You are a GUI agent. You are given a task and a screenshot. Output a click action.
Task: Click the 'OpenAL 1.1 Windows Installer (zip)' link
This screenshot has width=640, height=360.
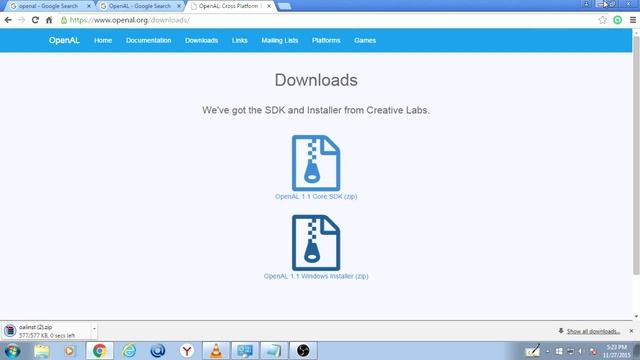(316, 276)
